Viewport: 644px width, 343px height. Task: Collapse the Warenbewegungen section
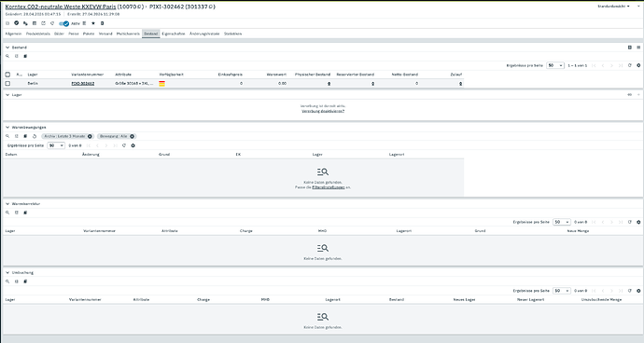click(x=7, y=127)
